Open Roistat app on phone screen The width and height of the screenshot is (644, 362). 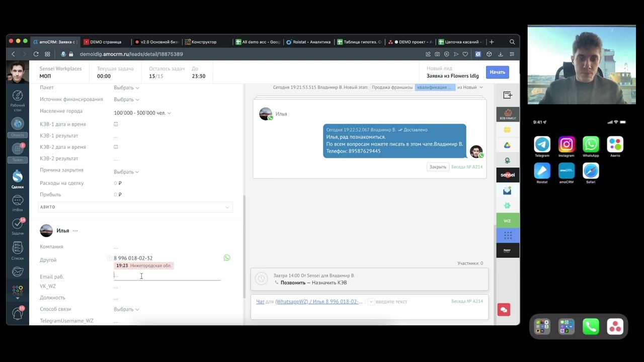coord(542,171)
